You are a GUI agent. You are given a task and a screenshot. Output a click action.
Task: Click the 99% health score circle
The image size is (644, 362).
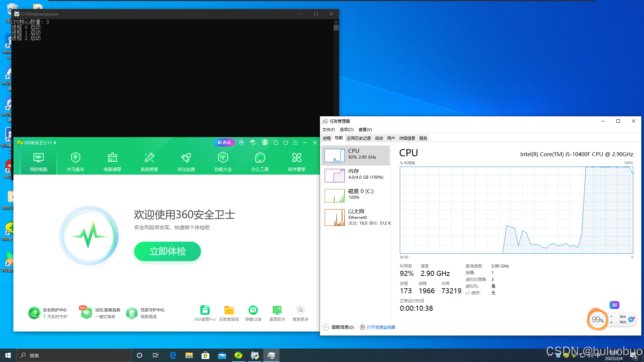pyautogui.click(x=597, y=319)
